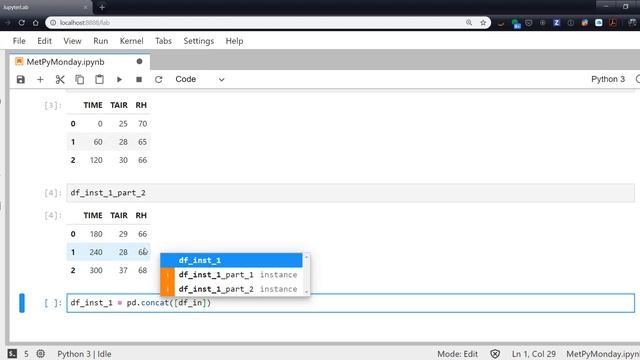
Task: Click the TAIR column header in output 4
Action: tap(119, 215)
